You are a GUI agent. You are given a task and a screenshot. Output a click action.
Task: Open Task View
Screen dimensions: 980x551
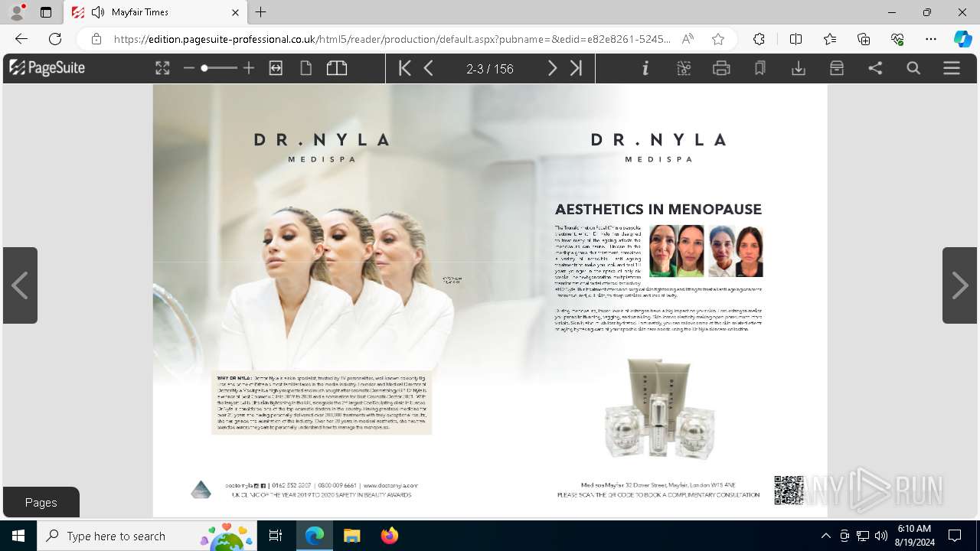coord(276,536)
